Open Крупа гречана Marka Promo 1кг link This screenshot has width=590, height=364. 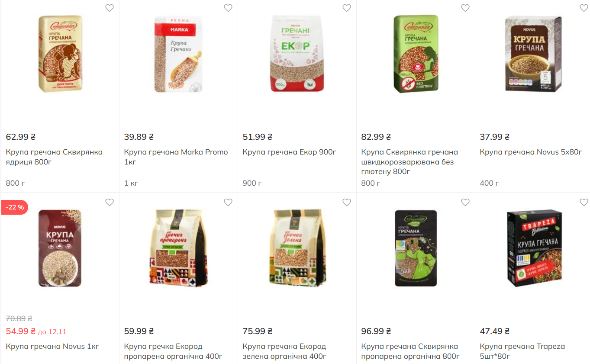[176, 157]
